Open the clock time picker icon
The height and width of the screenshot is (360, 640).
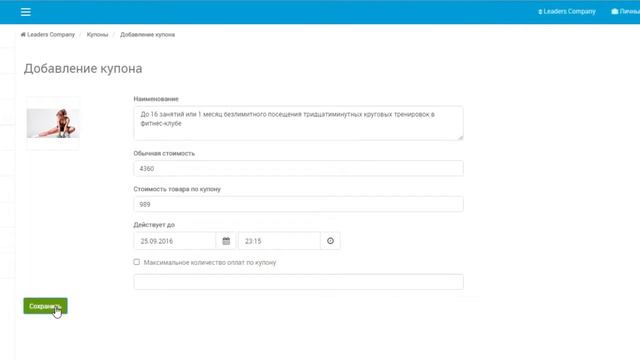coord(330,241)
